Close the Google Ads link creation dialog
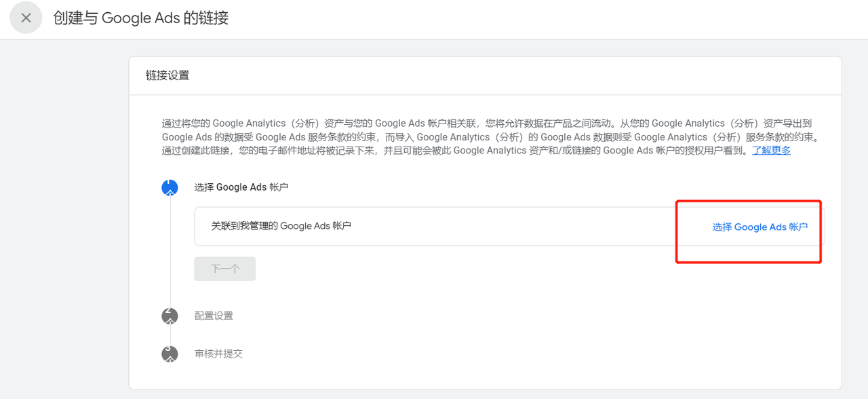This screenshot has height=399, width=868. click(x=26, y=18)
